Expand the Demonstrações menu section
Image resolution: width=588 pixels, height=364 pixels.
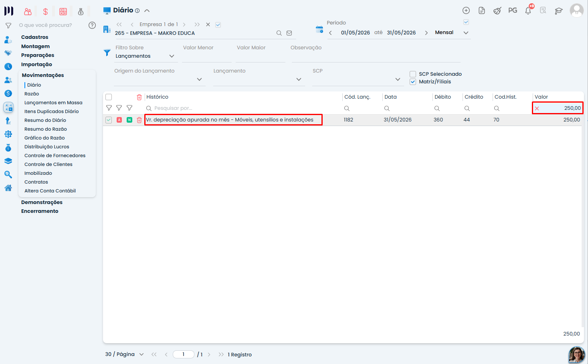42,202
